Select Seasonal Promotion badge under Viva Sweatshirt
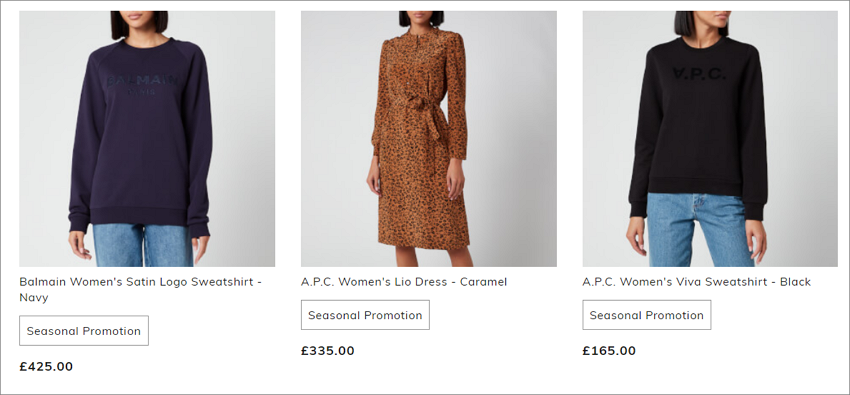The width and height of the screenshot is (850, 395). point(647,315)
